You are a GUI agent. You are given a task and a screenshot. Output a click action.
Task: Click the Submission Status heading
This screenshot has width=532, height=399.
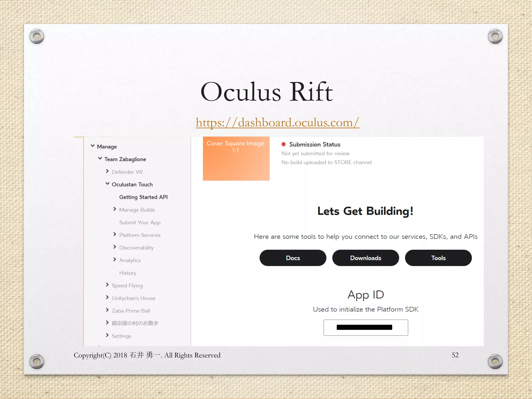pos(315,144)
